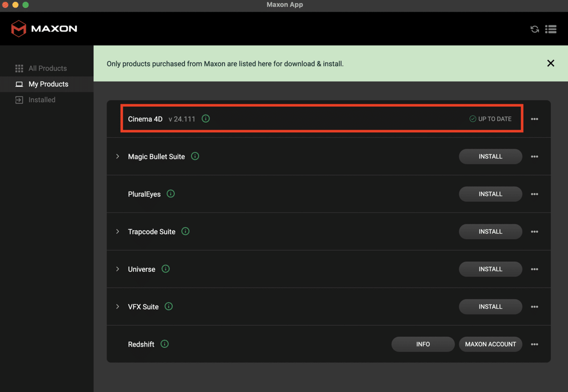Click the UP TO DATE status
The height and width of the screenshot is (392, 568).
(490, 119)
